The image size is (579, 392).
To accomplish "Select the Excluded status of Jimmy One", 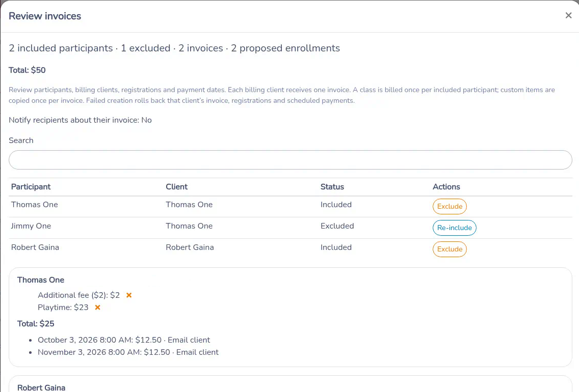I will coord(337,226).
